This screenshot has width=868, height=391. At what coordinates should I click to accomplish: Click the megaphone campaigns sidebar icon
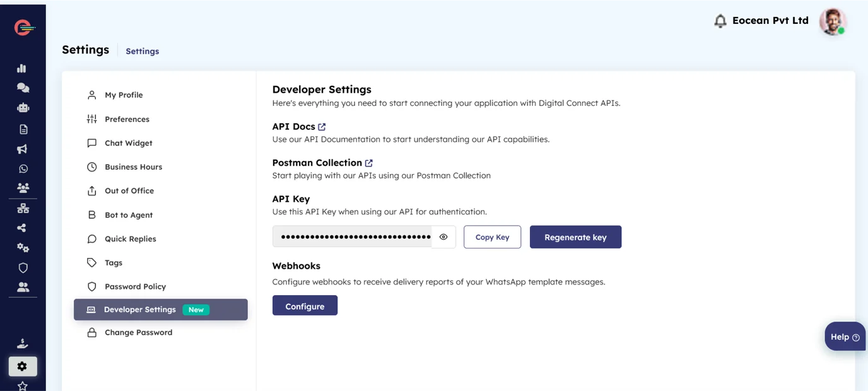click(22, 149)
